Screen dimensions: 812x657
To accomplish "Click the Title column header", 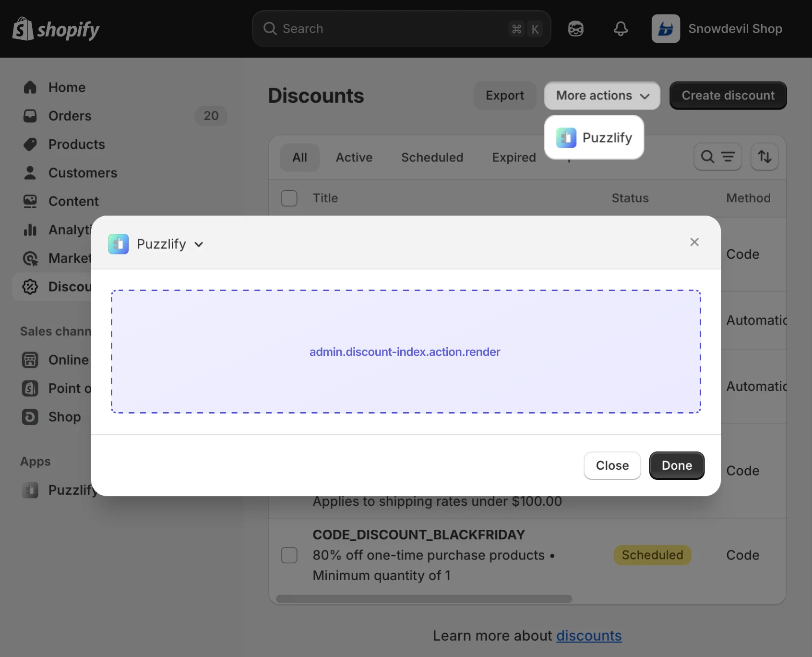I will 325,198.
